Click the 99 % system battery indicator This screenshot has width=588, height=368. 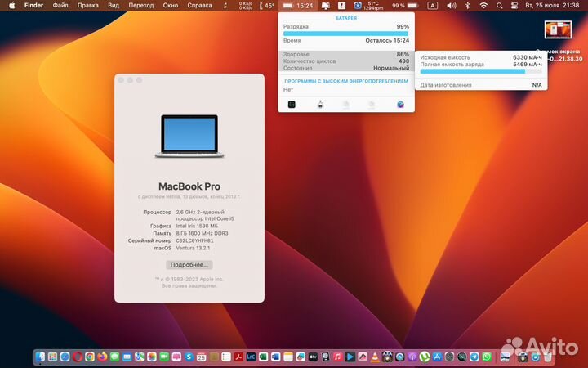[x=405, y=5]
